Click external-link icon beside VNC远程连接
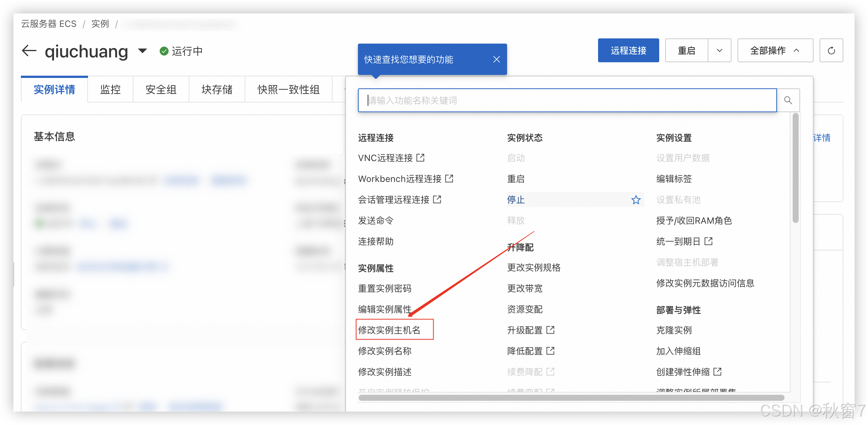This screenshot has width=868, height=425. click(x=421, y=158)
